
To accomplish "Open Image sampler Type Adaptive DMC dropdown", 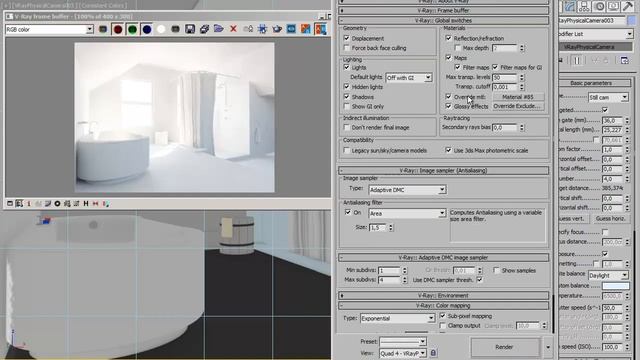I will (x=407, y=190).
